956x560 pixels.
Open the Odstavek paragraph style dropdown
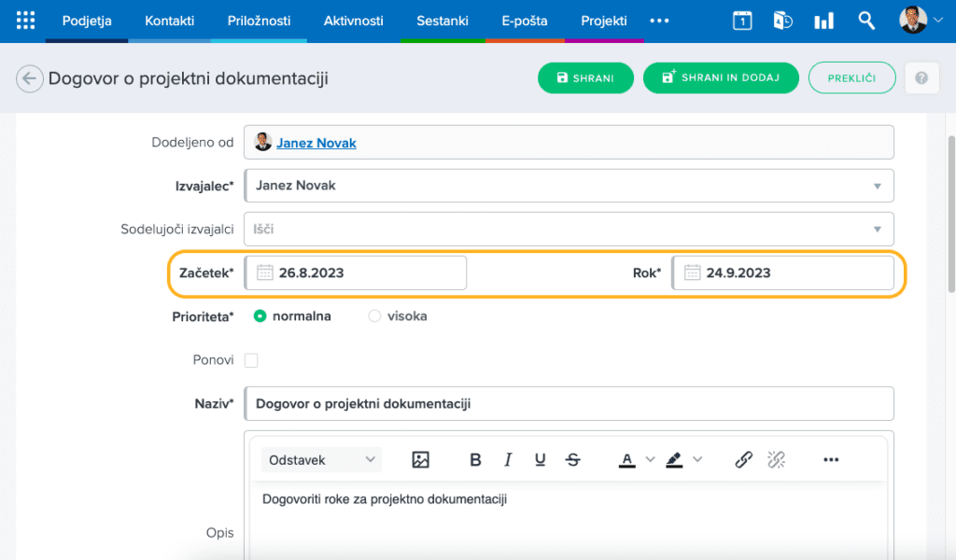click(322, 459)
